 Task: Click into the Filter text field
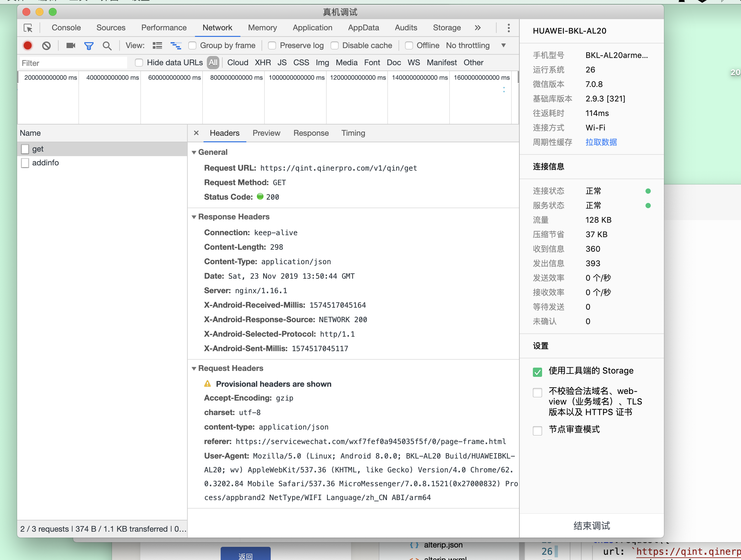[73, 63]
